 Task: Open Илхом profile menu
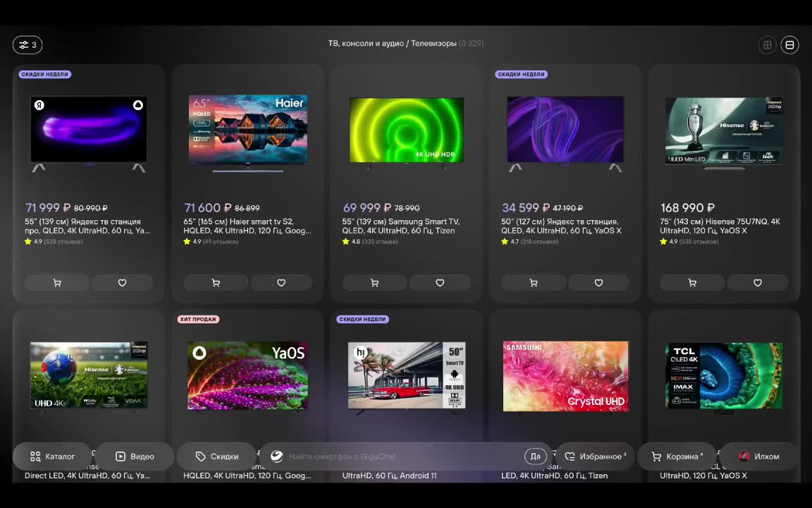[759, 456]
